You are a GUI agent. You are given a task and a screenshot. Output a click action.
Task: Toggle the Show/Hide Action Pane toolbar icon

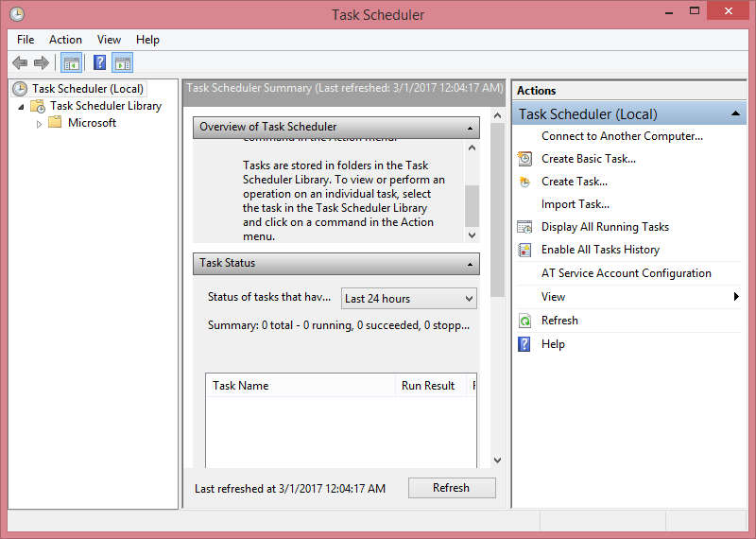(x=123, y=62)
